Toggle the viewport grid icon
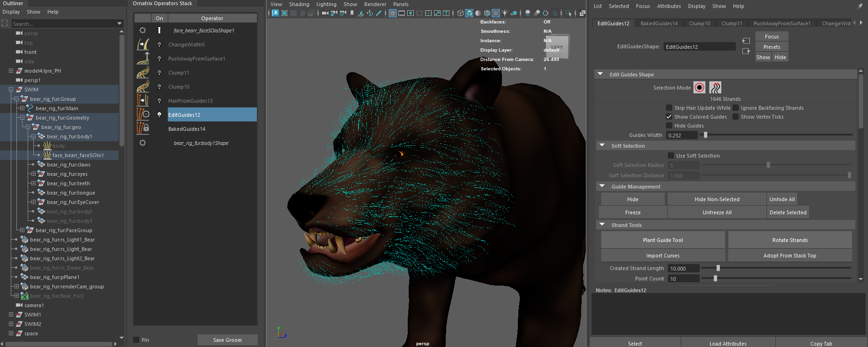Image resolution: width=868 pixels, height=347 pixels. pyautogui.click(x=393, y=13)
